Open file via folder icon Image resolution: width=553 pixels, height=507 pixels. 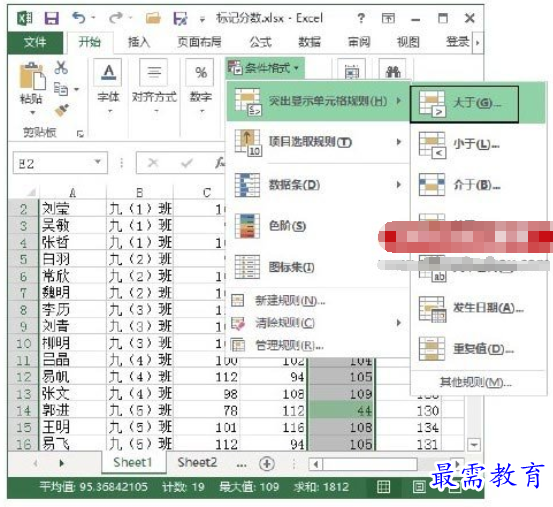point(153,18)
